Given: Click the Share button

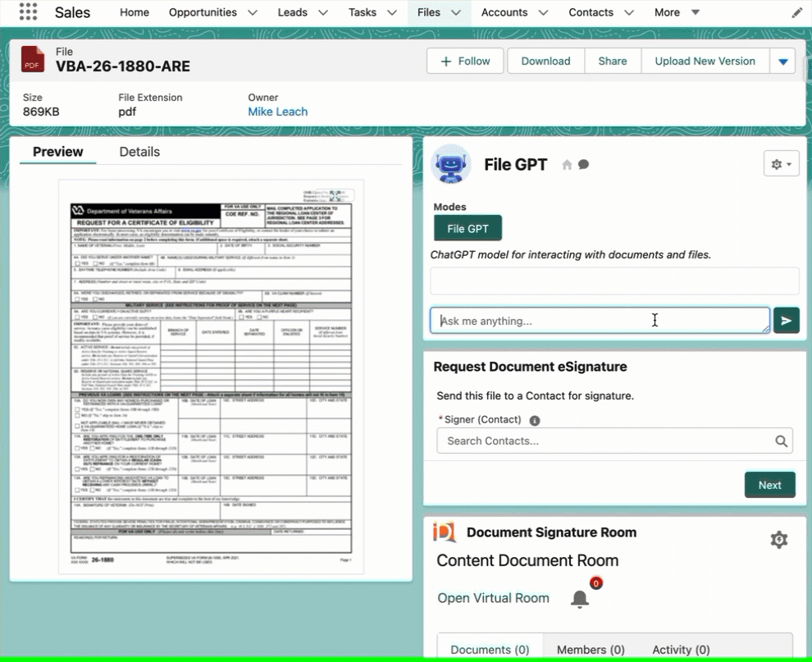Looking at the screenshot, I should [x=612, y=62].
